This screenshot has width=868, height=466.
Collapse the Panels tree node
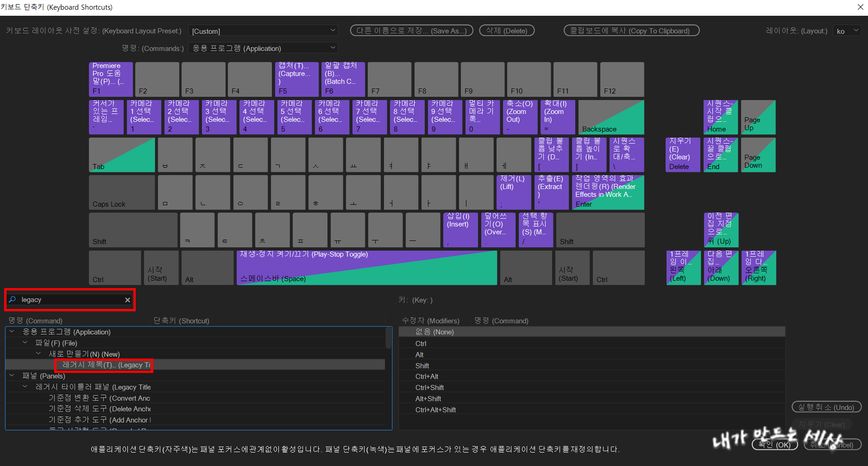point(12,376)
